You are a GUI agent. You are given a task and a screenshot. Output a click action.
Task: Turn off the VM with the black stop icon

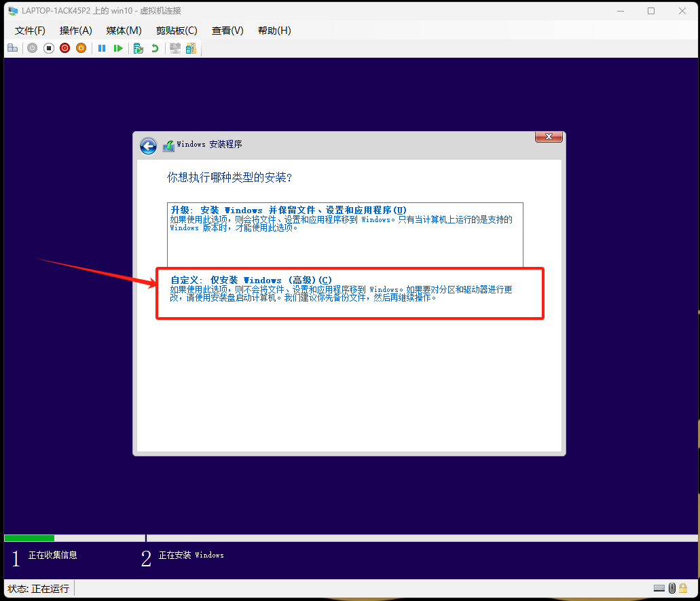[x=49, y=48]
